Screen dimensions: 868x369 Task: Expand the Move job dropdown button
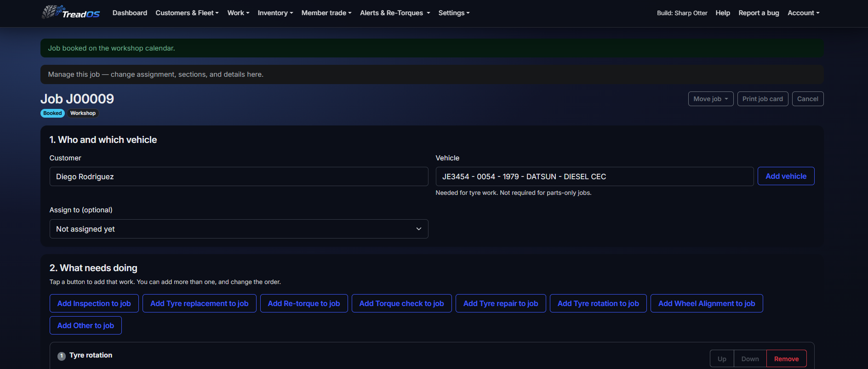[710, 99]
